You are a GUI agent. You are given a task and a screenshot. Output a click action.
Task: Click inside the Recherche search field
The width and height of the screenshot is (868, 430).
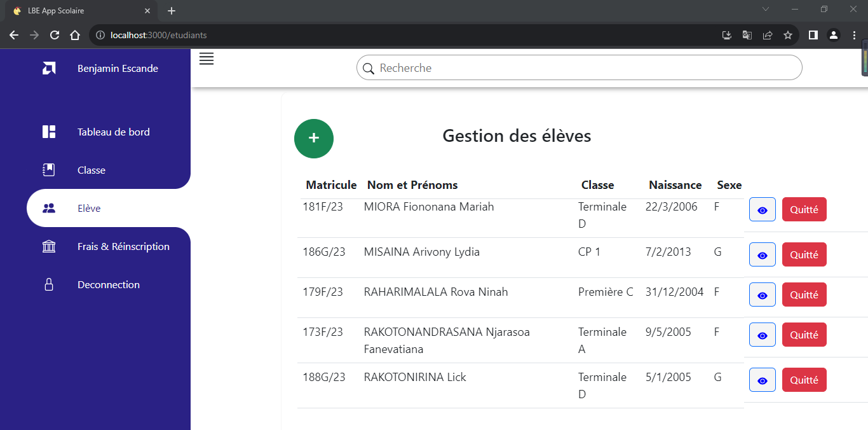pos(572,67)
